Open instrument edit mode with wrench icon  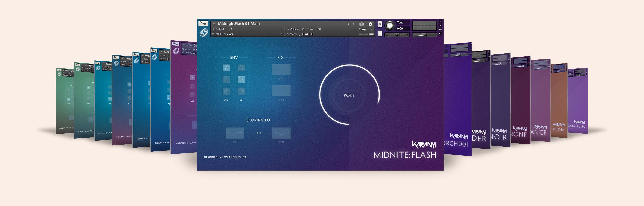(203, 23)
